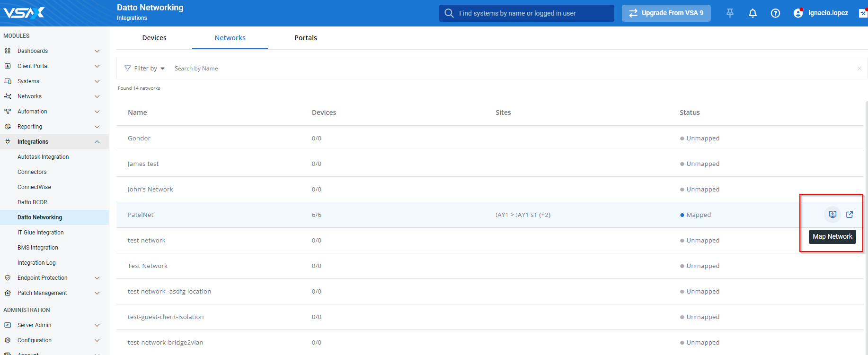Click the VSA X logo
The height and width of the screenshot is (355, 868).
pyautogui.click(x=24, y=13)
